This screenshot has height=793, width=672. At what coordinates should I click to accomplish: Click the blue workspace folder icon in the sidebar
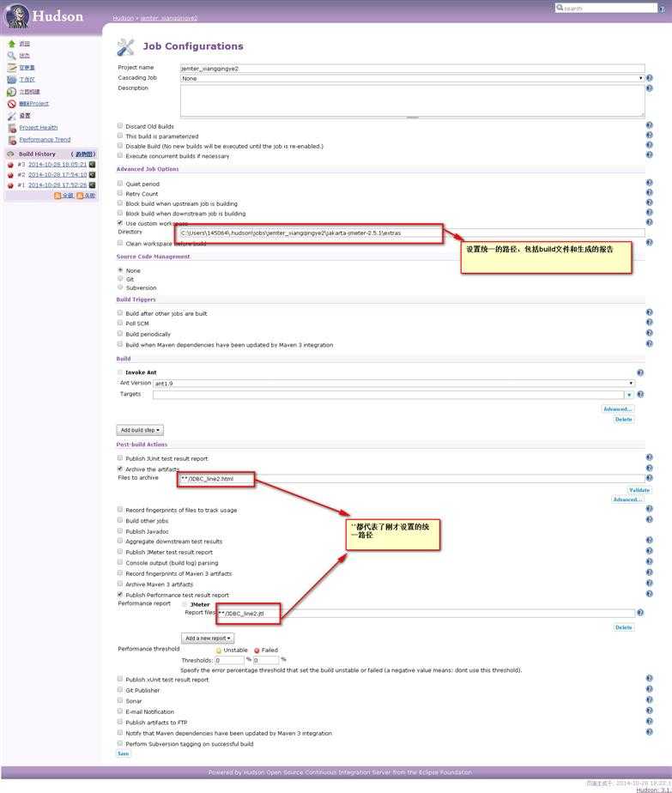[12, 80]
